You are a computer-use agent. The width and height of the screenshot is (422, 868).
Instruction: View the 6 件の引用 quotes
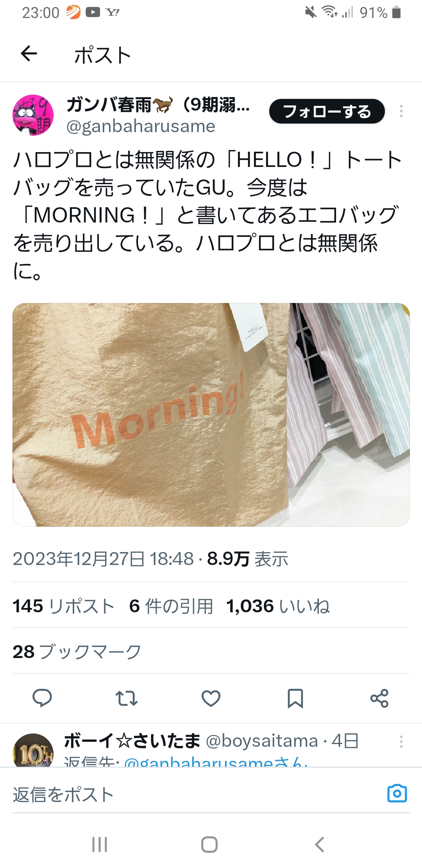pyautogui.click(x=171, y=606)
